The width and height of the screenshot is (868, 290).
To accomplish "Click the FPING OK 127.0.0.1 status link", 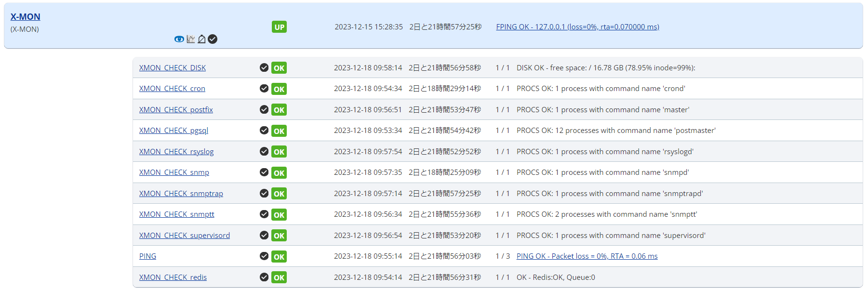I will click(577, 27).
